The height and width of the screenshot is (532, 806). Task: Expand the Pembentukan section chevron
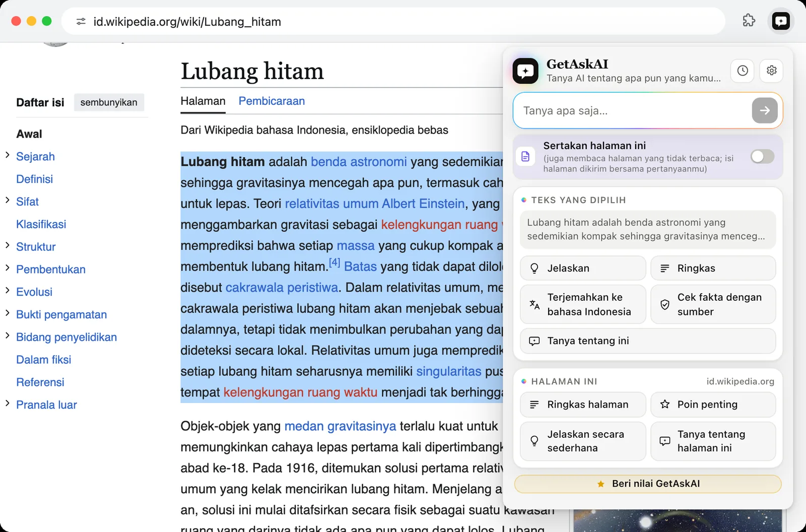(x=8, y=268)
